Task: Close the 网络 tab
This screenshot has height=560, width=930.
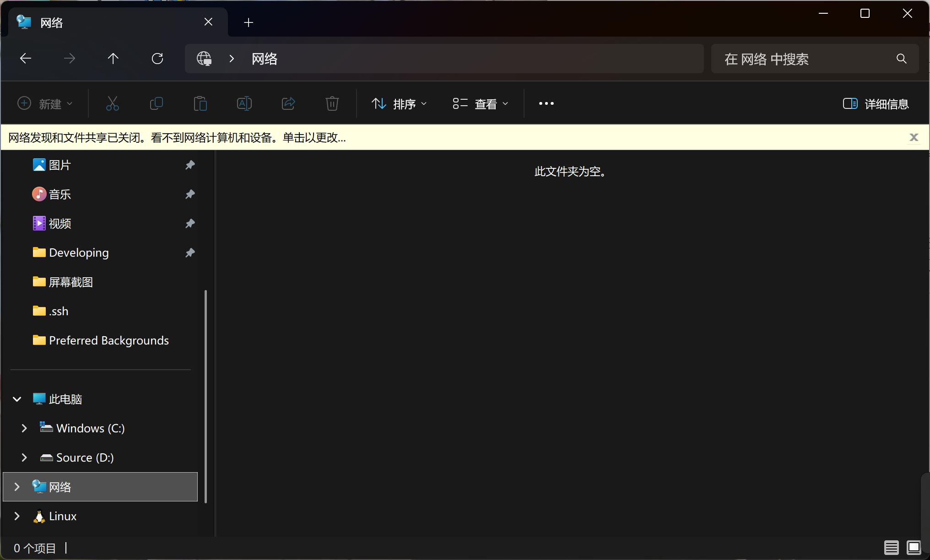Action: tap(208, 22)
